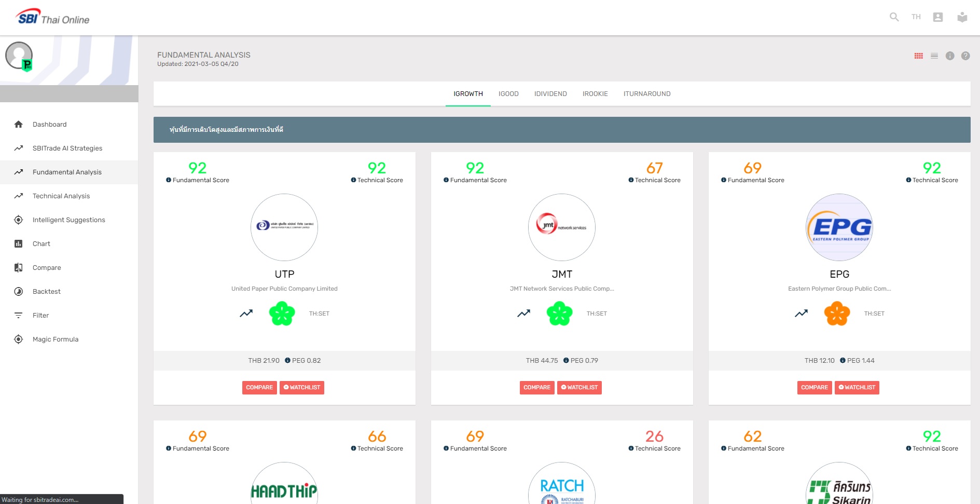Click Fundamental Score 62 on Sikarin card

point(753,437)
